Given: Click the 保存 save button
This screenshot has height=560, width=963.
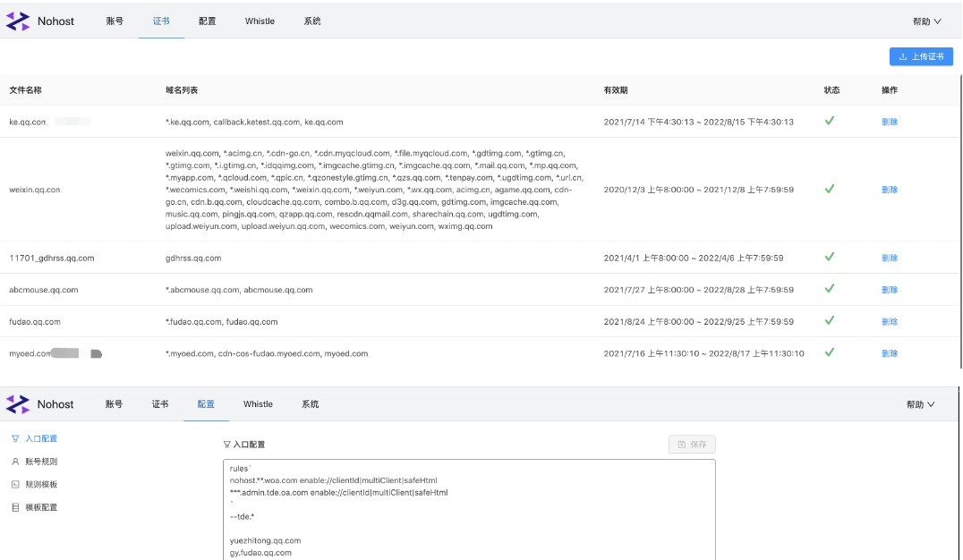Looking at the screenshot, I should (x=692, y=444).
